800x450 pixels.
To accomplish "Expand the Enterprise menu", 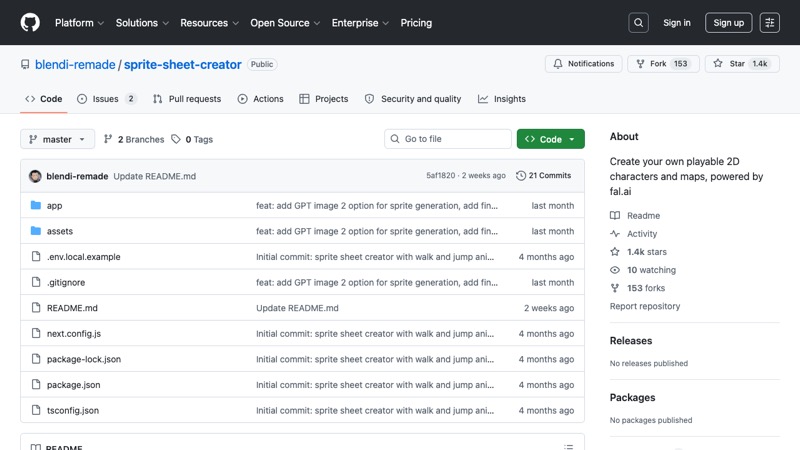I will 360,23.
